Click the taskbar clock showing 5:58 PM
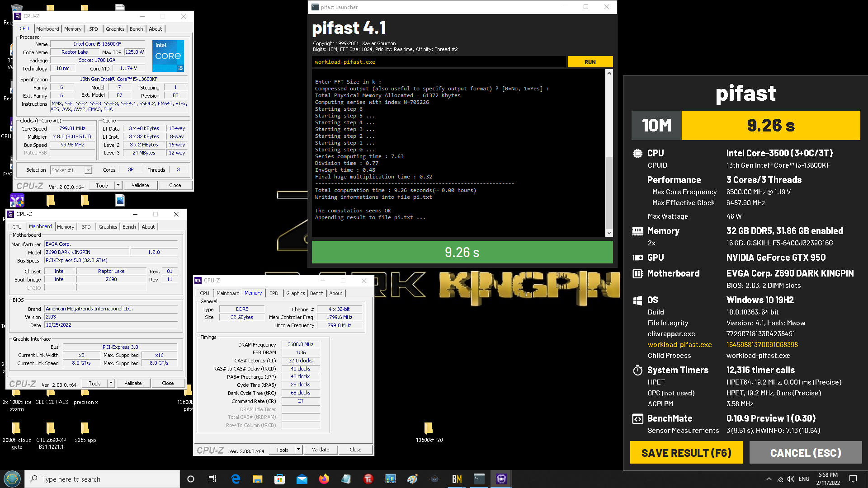 pos(828,479)
